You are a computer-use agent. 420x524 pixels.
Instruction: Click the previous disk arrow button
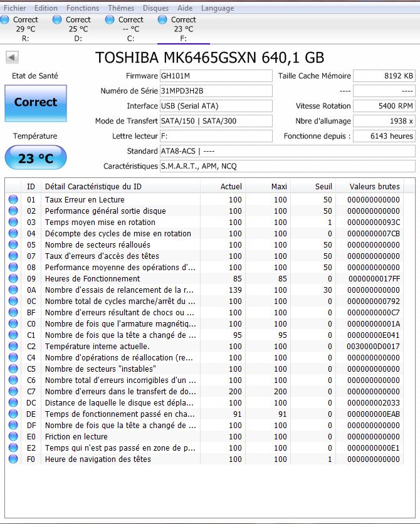[13, 58]
